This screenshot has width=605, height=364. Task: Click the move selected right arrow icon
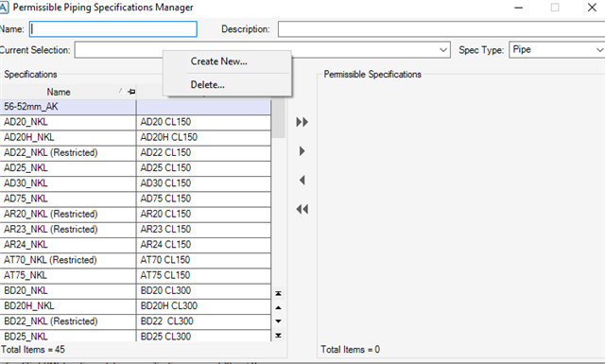pyautogui.click(x=302, y=151)
